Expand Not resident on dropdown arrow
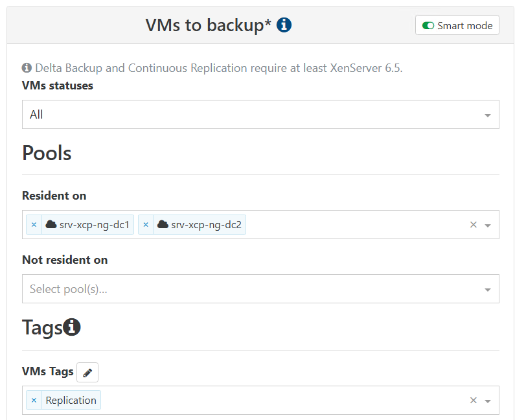 point(488,290)
